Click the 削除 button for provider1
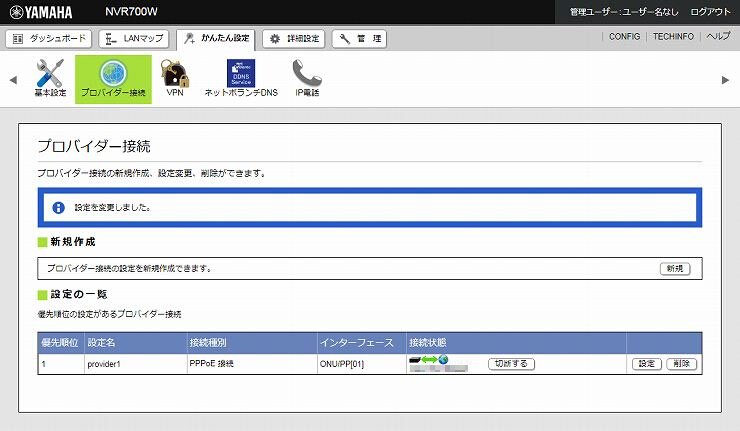740x431 pixels. [x=681, y=364]
